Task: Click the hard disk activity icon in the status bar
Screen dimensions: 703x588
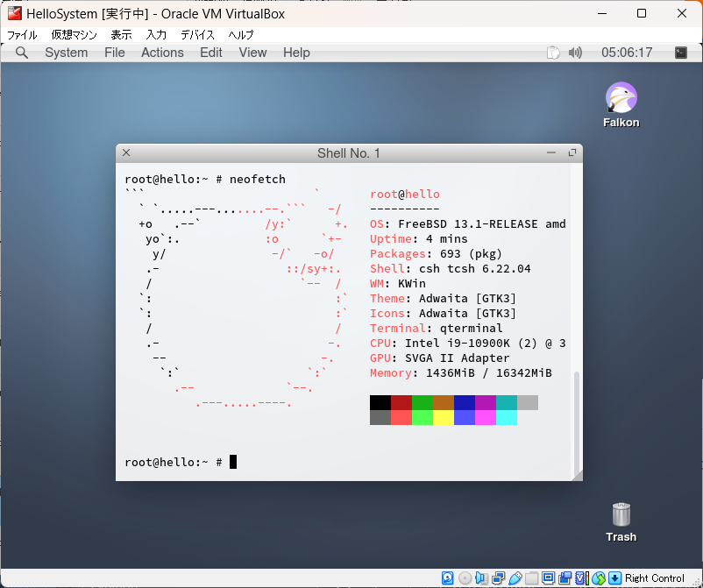Action: coord(447,577)
